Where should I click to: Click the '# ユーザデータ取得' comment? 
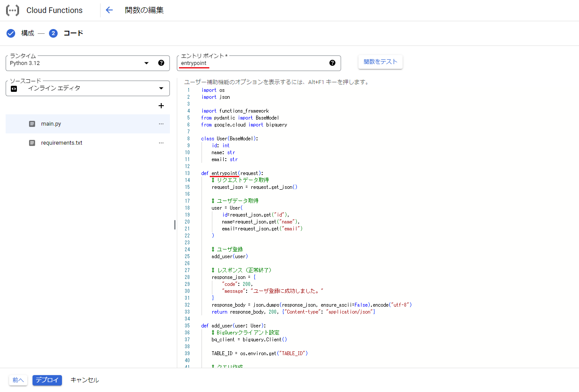tap(235, 201)
